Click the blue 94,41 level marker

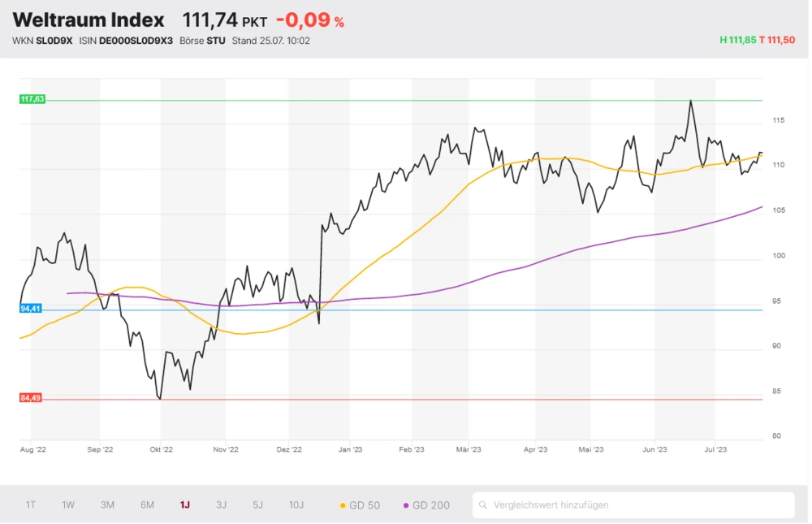pyautogui.click(x=32, y=309)
